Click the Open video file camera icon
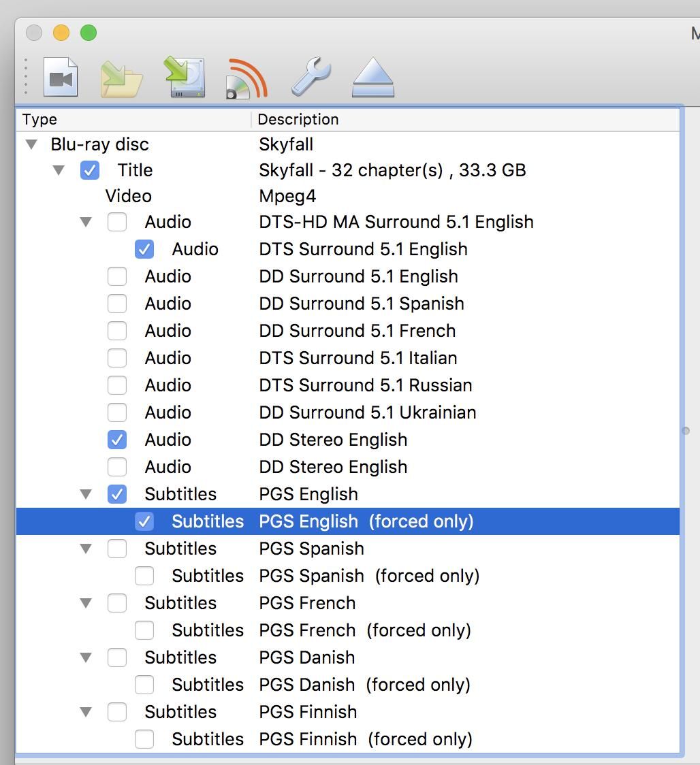This screenshot has width=700, height=765. (x=61, y=77)
